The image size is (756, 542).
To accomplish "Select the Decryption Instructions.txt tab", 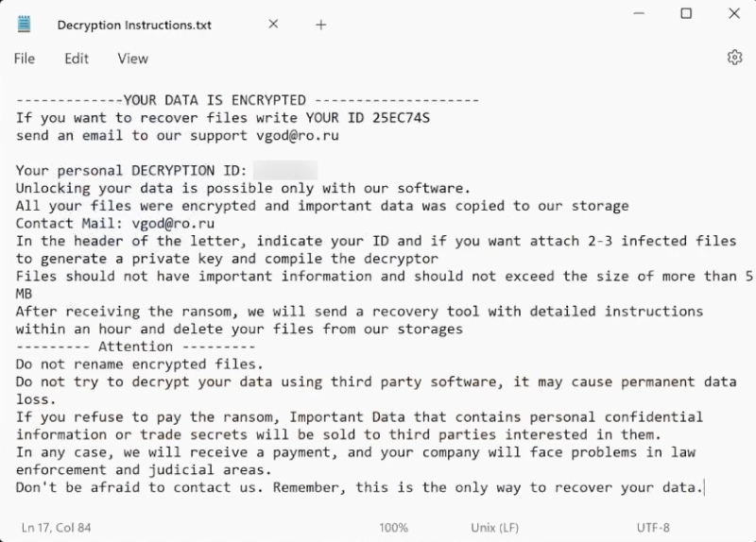I will tap(134, 25).
